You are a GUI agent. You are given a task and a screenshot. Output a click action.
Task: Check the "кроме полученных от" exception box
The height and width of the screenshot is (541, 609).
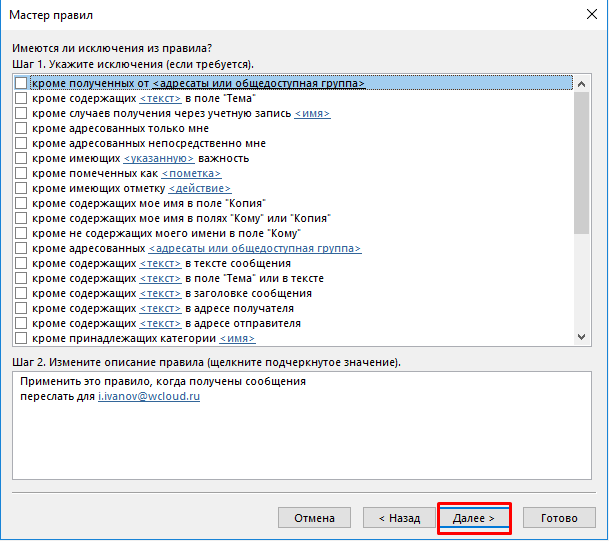tap(21, 84)
